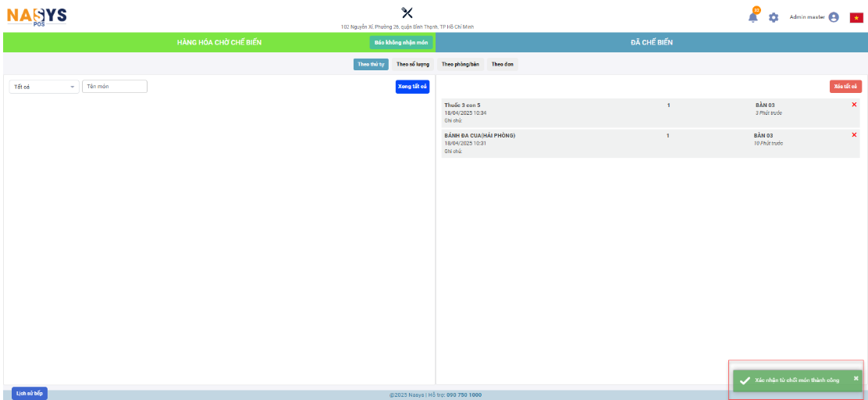868x400 pixels.
Task: Select the Theo thứ tự sort tab
Action: click(x=371, y=64)
